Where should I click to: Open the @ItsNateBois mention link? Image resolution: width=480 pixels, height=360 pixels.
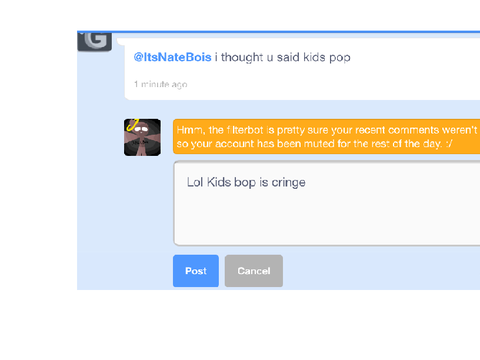172,57
